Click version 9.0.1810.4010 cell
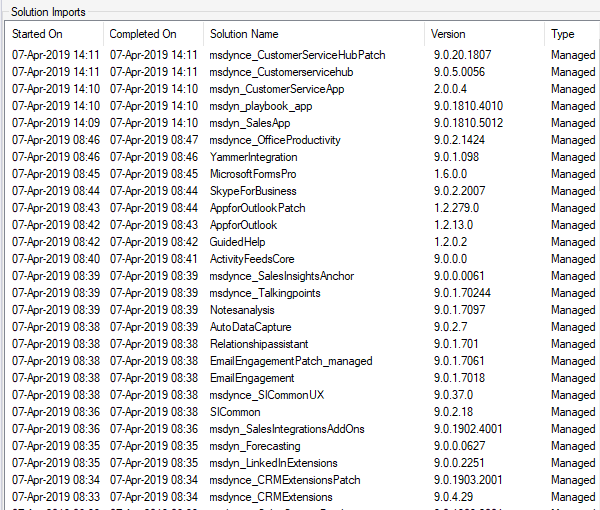The width and height of the screenshot is (600, 510). pyautogui.click(x=468, y=106)
